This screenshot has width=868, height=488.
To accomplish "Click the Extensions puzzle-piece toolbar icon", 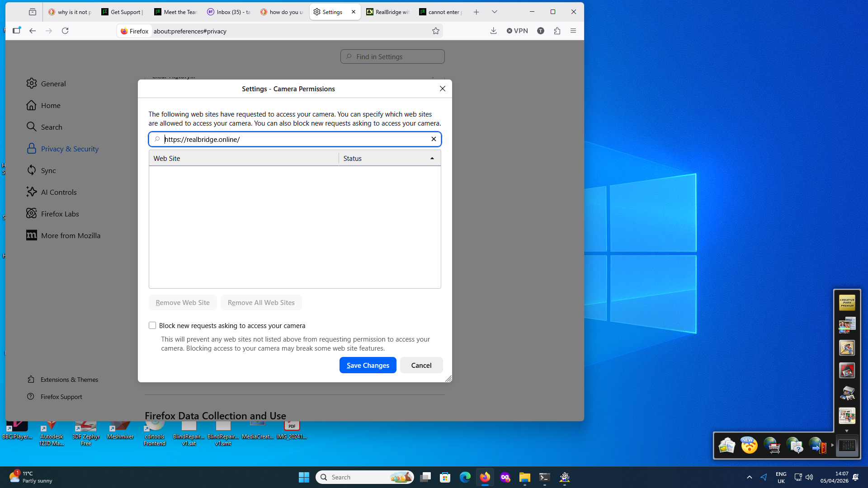I will coord(557,31).
